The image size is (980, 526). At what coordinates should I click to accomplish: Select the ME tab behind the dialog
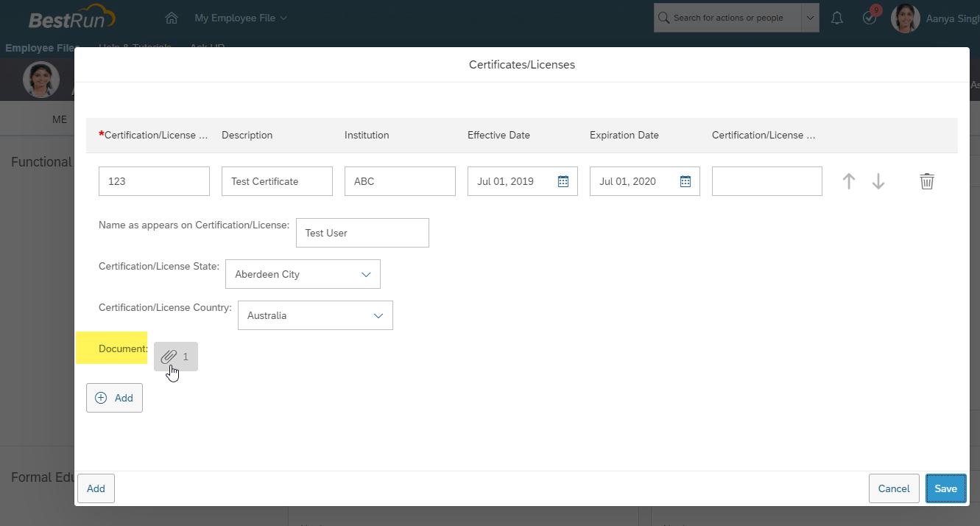pyautogui.click(x=60, y=119)
